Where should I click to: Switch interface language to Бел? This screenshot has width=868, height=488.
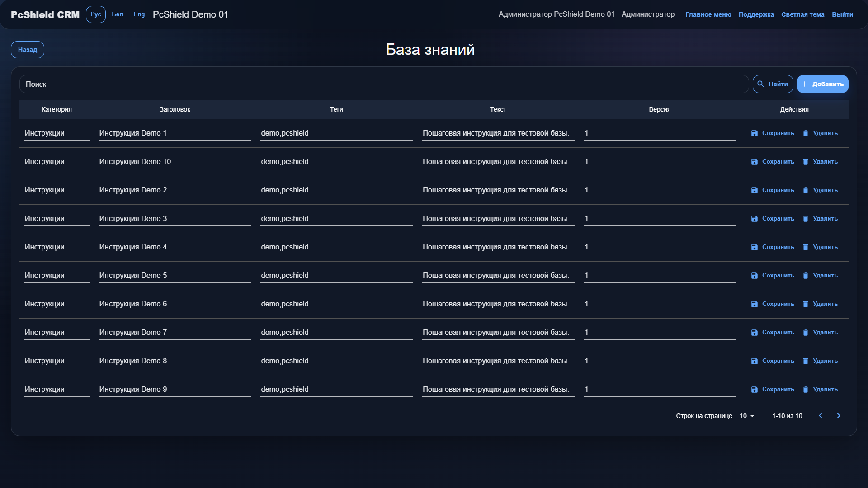tap(118, 14)
